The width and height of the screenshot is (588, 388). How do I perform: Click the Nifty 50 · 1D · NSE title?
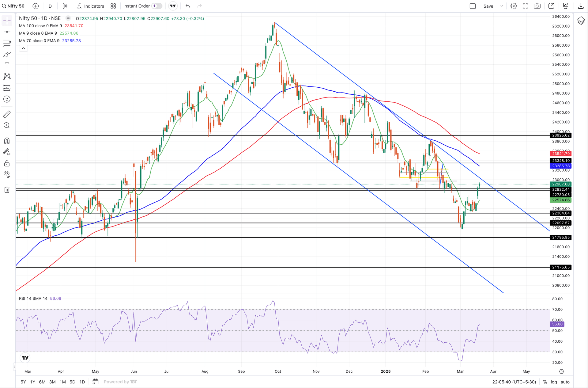click(x=40, y=18)
